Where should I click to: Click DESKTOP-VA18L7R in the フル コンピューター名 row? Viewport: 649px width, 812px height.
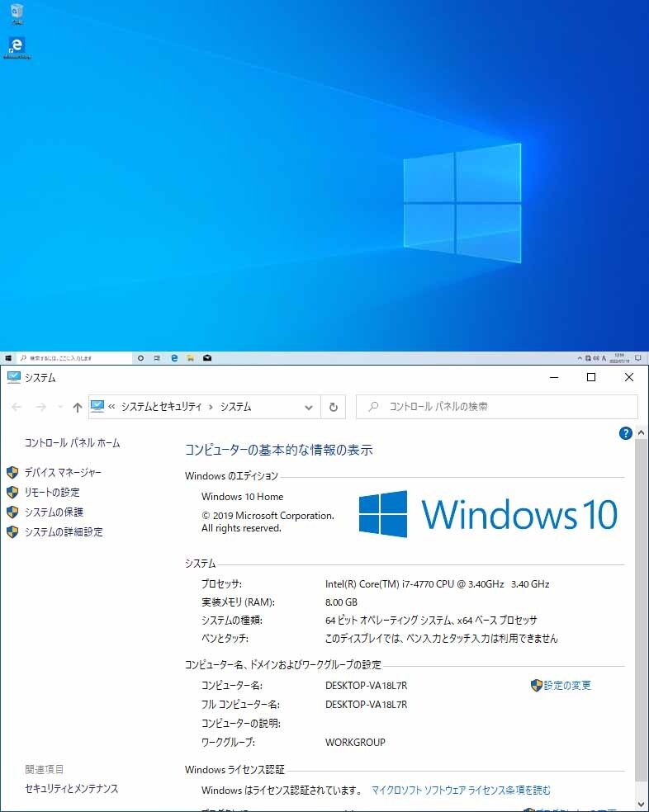pos(366,704)
